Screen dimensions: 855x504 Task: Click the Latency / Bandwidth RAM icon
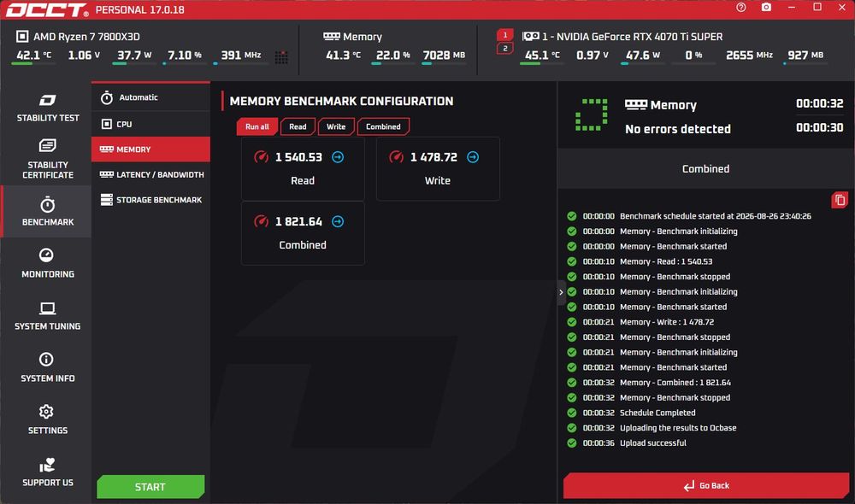pos(106,174)
